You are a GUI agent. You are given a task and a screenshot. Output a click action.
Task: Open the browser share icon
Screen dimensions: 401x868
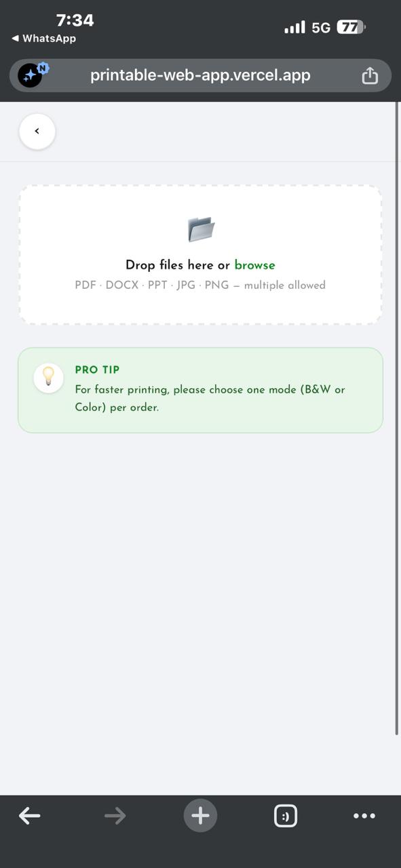[x=369, y=75]
